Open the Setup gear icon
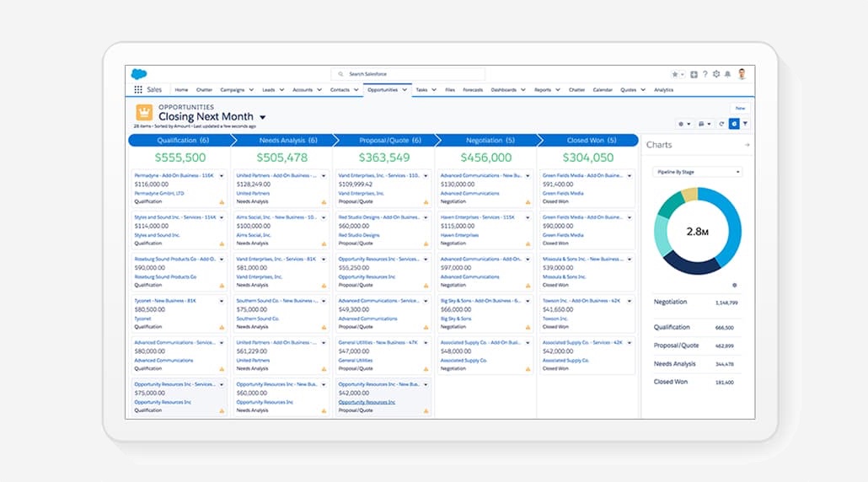 (x=716, y=74)
